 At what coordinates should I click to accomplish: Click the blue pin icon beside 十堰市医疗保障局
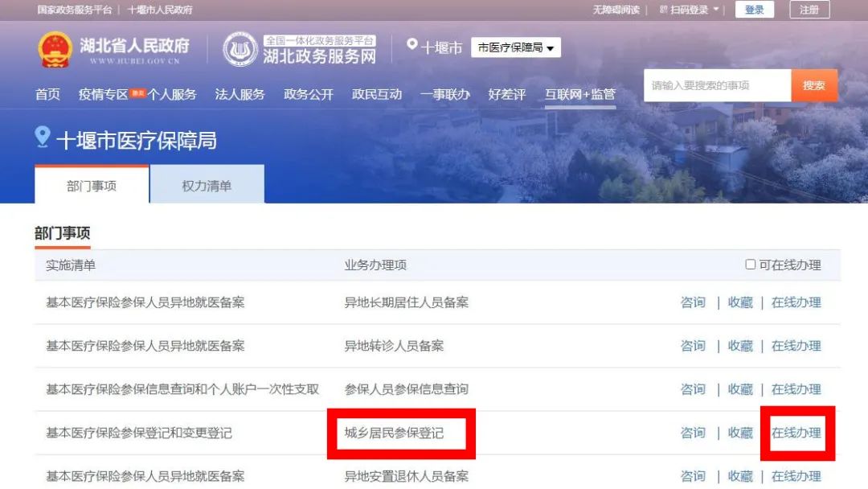click(43, 137)
